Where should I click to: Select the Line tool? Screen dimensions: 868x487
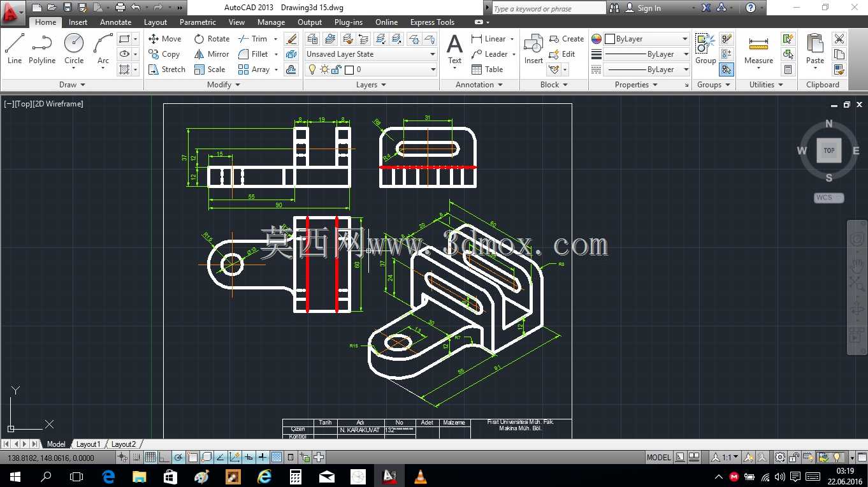(15, 48)
